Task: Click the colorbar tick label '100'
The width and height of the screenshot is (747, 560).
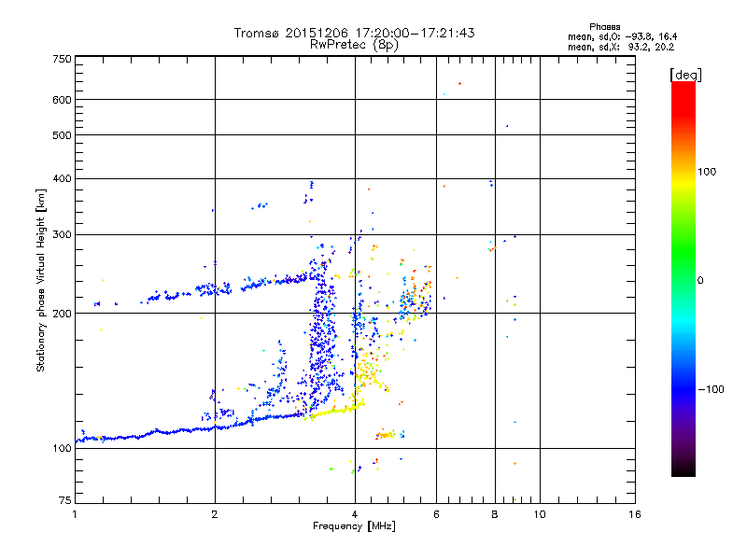Action: click(707, 172)
